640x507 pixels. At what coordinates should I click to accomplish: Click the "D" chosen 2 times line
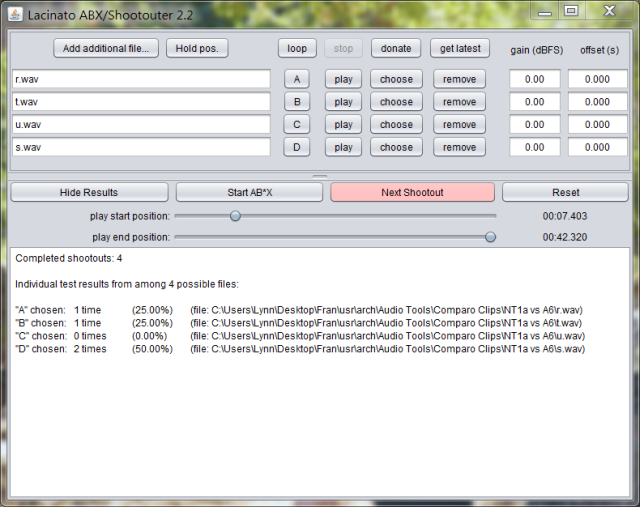coord(300,349)
